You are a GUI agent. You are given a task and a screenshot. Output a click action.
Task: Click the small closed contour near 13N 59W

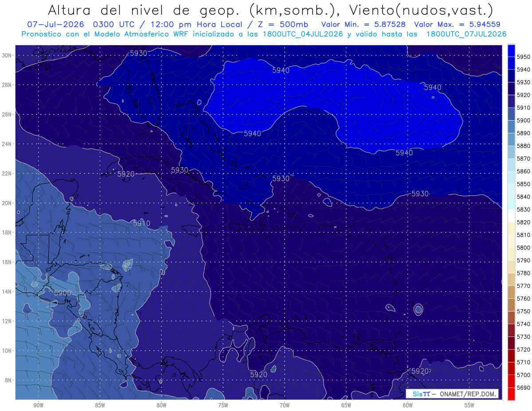[418, 309]
